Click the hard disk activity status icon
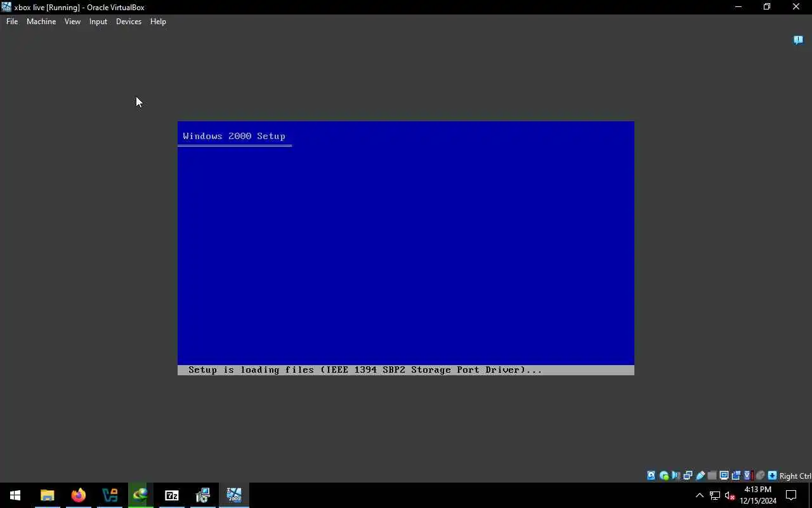Viewport: 812px width, 508px height. [651, 476]
